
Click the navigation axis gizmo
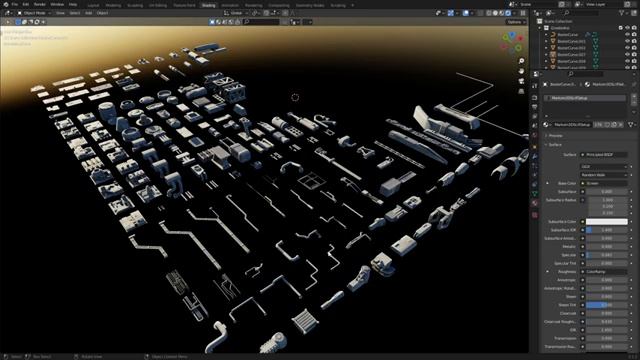512,42
